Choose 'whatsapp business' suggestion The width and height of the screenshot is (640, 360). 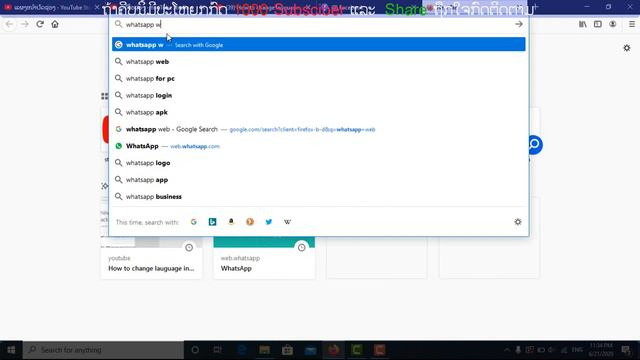coord(319,196)
